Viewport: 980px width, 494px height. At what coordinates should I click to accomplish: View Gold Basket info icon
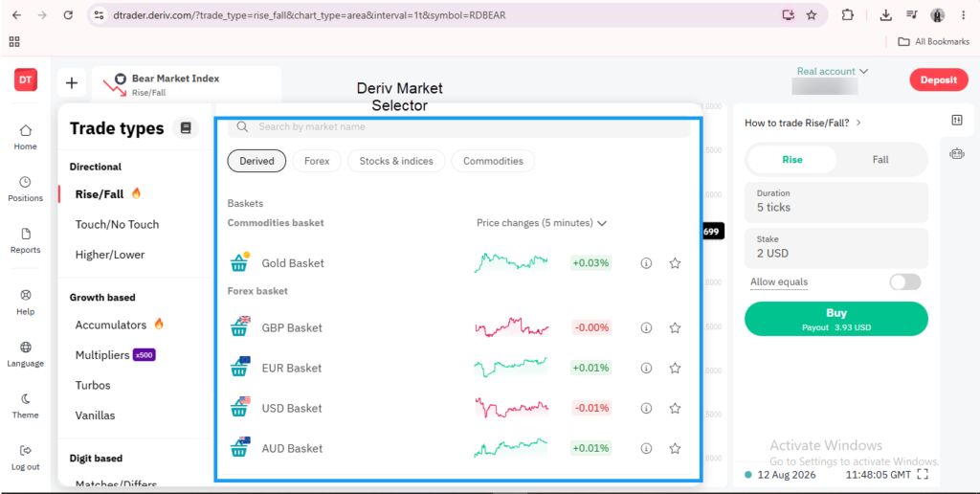[646, 263]
